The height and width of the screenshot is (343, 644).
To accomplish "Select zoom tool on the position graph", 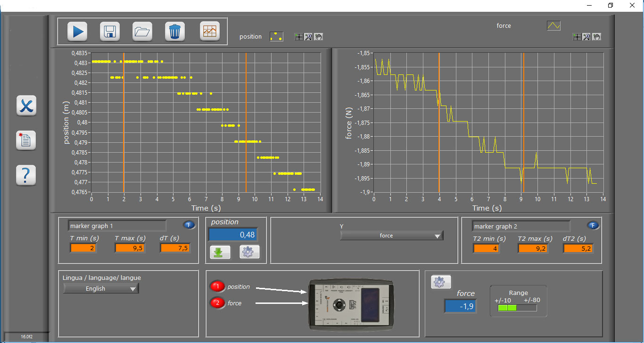I will point(309,37).
